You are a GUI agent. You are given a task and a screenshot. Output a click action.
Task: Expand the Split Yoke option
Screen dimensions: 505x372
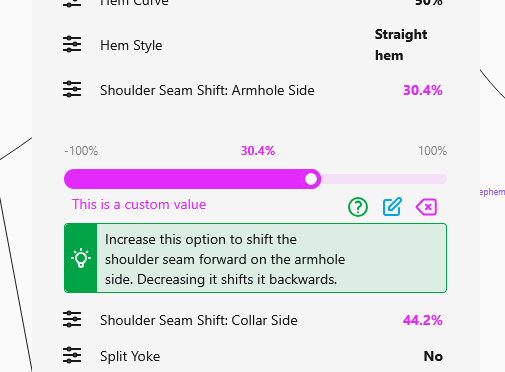253,356
